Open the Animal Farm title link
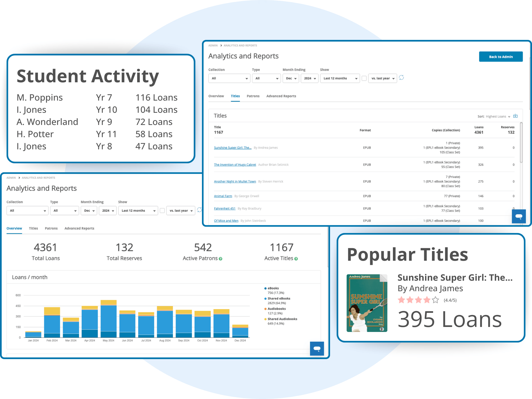The height and width of the screenshot is (399, 532). coord(223,196)
